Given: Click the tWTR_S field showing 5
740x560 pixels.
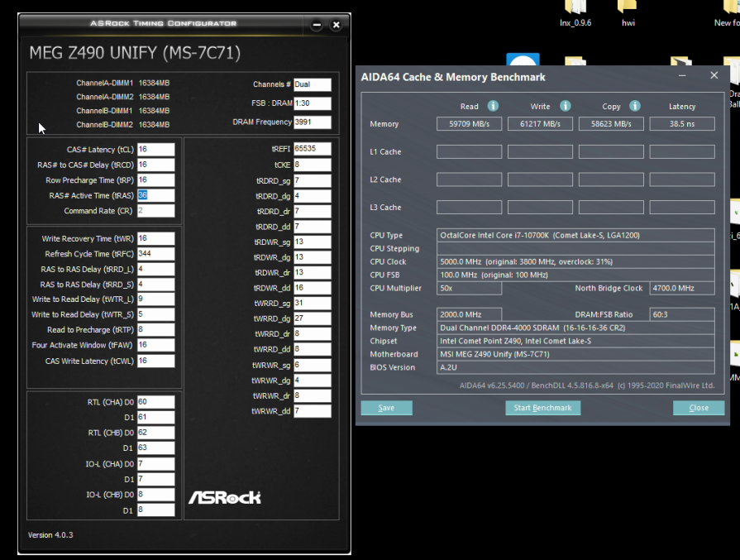Looking at the screenshot, I should point(155,314).
